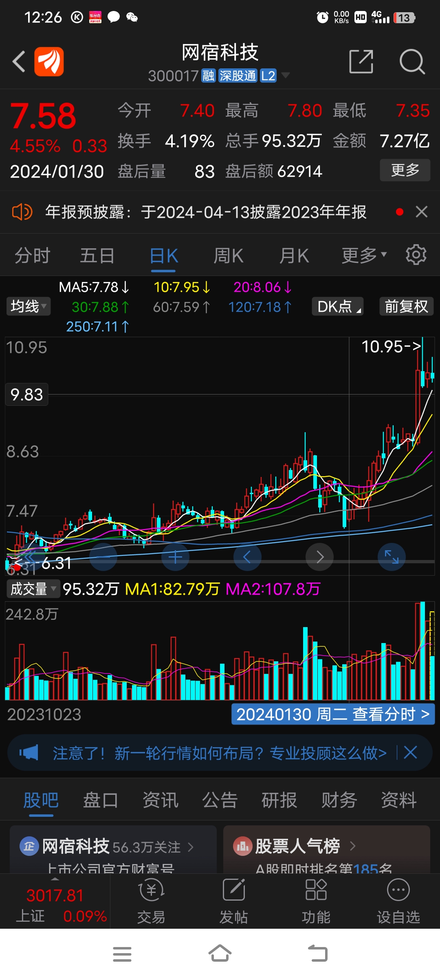The image size is (440, 980).
Task: Expand chart to fullscreen icon
Action: tap(392, 557)
